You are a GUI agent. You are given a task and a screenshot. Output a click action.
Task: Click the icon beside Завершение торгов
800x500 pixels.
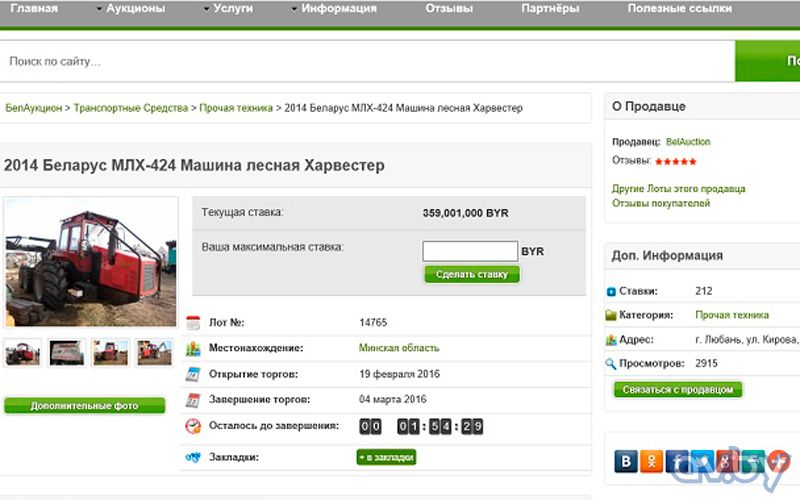coord(193,399)
